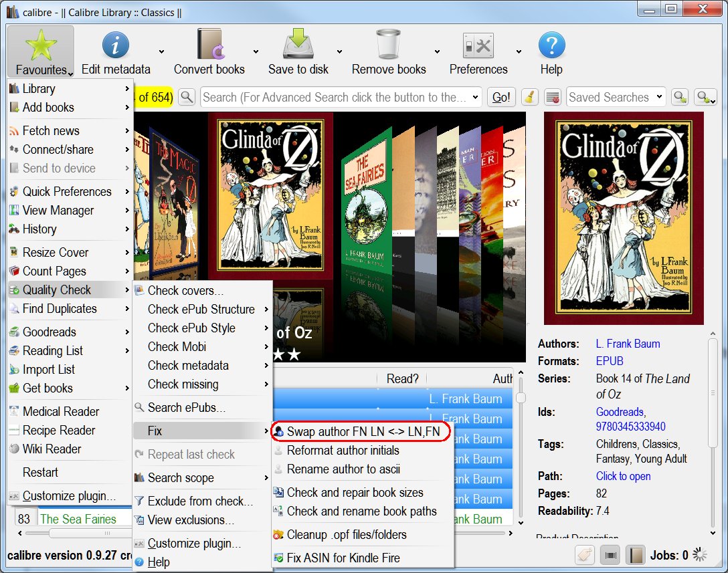Choose Swap author FN LN <-> LN,FN
Screen dimensions: 728x573
(x=362, y=431)
